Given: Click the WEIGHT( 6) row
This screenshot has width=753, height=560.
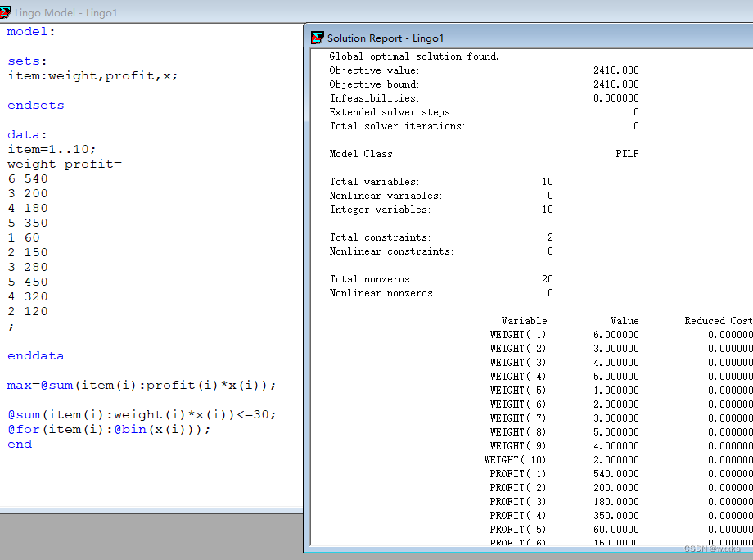Looking at the screenshot, I should [621, 404].
